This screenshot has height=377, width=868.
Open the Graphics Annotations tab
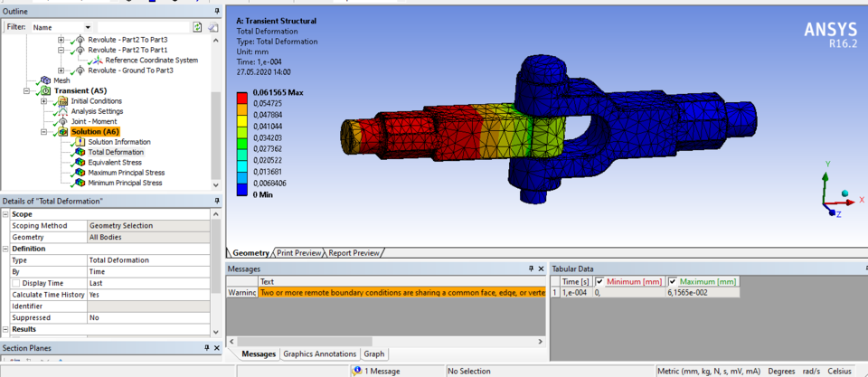point(320,353)
